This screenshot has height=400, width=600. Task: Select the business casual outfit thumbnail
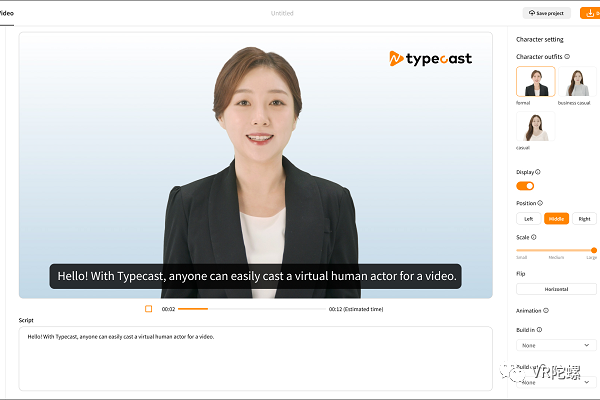pos(577,81)
